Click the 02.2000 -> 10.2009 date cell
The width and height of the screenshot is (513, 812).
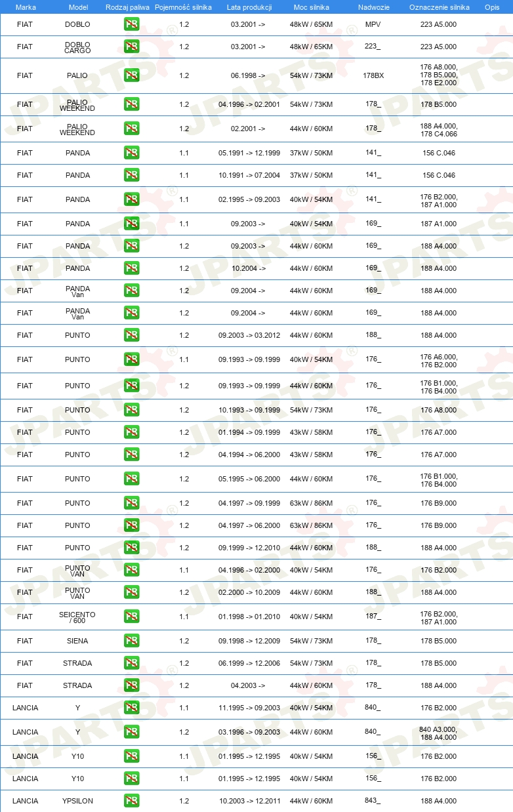[249, 592]
